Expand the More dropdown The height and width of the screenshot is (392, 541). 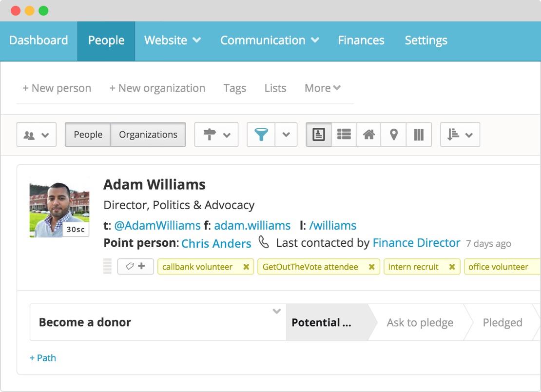pyautogui.click(x=322, y=88)
